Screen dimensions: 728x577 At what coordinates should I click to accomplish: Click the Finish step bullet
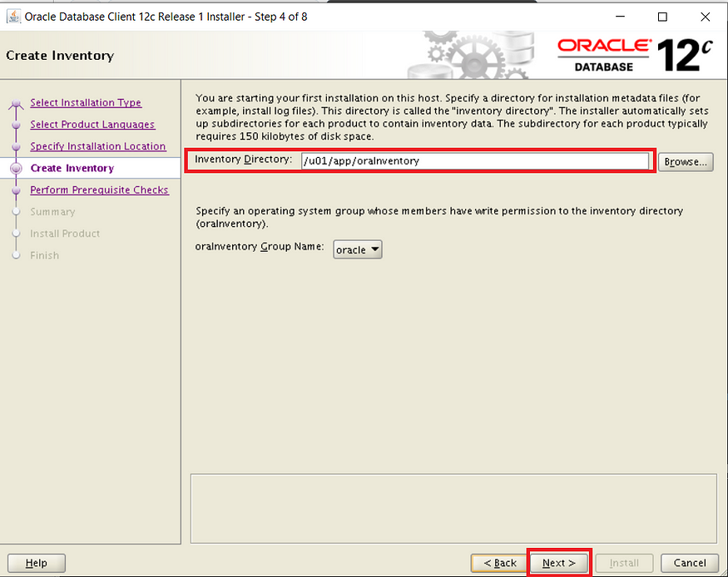click(17, 255)
